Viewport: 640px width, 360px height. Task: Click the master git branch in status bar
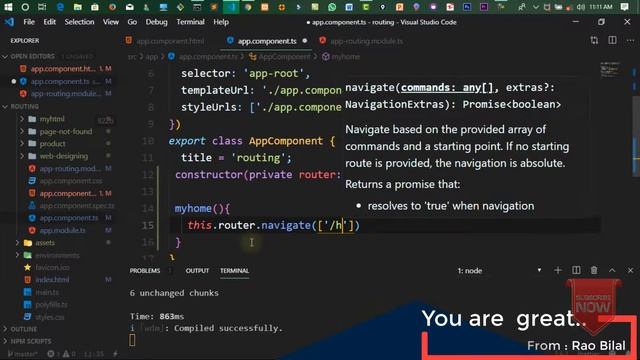point(23,354)
